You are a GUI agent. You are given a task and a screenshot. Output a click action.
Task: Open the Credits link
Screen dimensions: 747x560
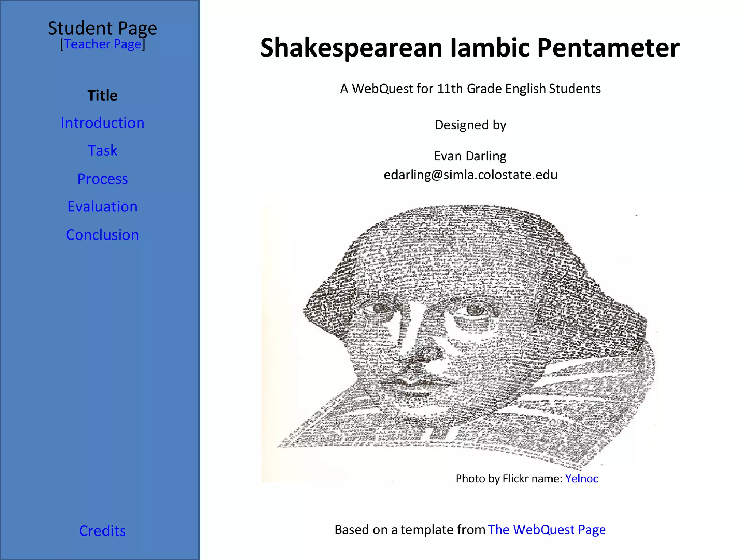102,531
